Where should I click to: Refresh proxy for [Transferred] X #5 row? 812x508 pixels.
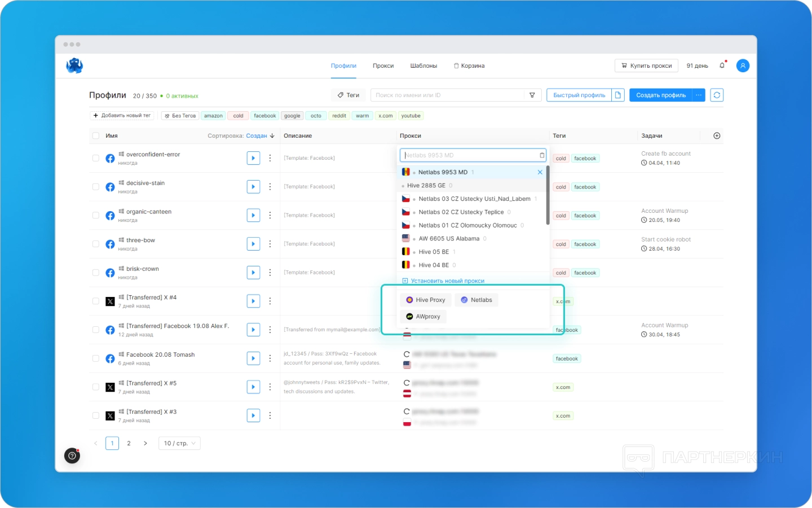(x=407, y=383)
